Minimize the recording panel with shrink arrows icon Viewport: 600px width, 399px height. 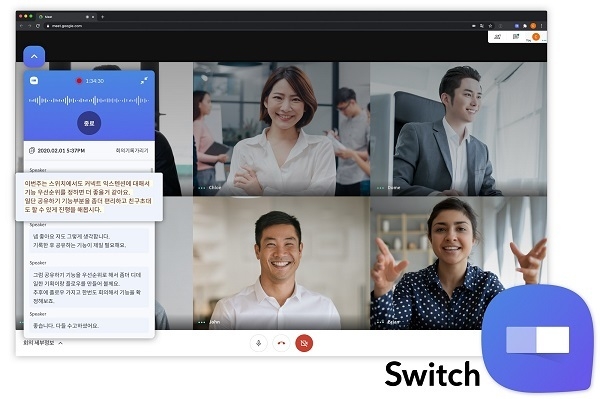click(144, 81)
